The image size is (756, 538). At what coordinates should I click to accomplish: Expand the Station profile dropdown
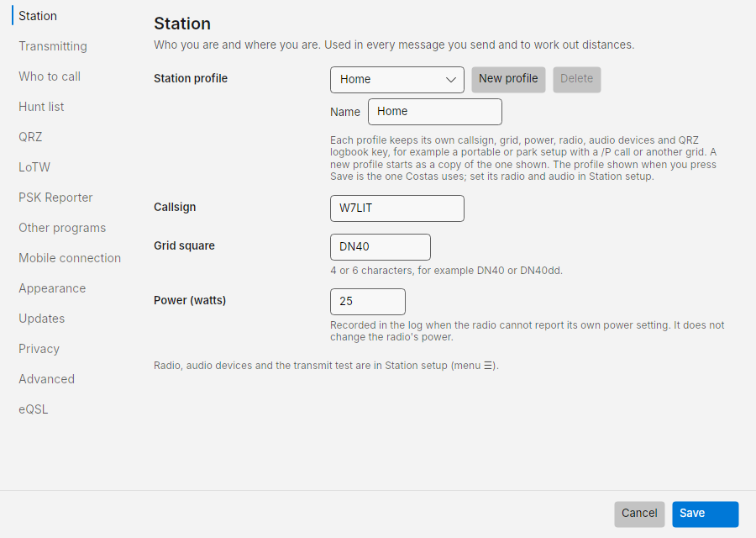(x=396, y=80)
